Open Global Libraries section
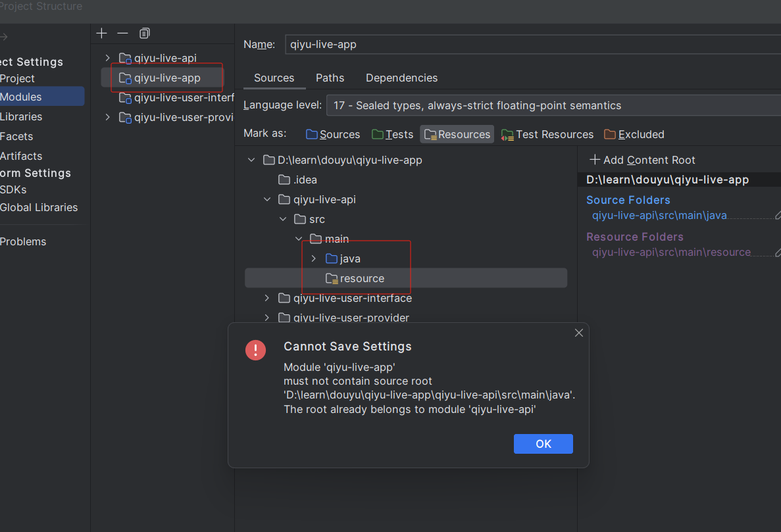 (x=39, y=208)
